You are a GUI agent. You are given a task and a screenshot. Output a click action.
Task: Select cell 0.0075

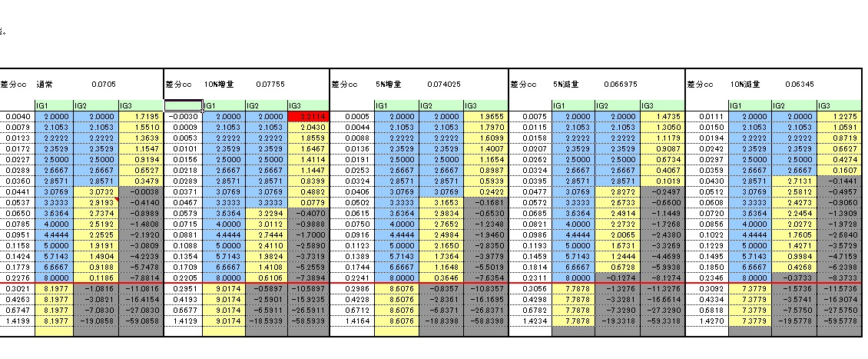530,116
